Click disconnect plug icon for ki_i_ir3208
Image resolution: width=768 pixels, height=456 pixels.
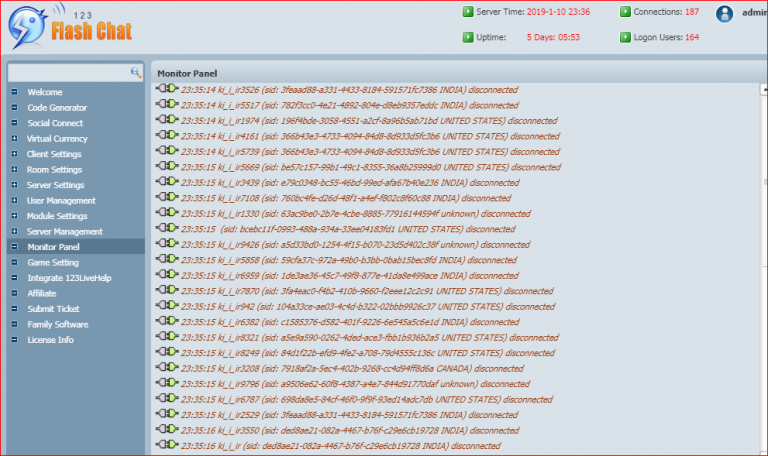[x=167, y=367]
